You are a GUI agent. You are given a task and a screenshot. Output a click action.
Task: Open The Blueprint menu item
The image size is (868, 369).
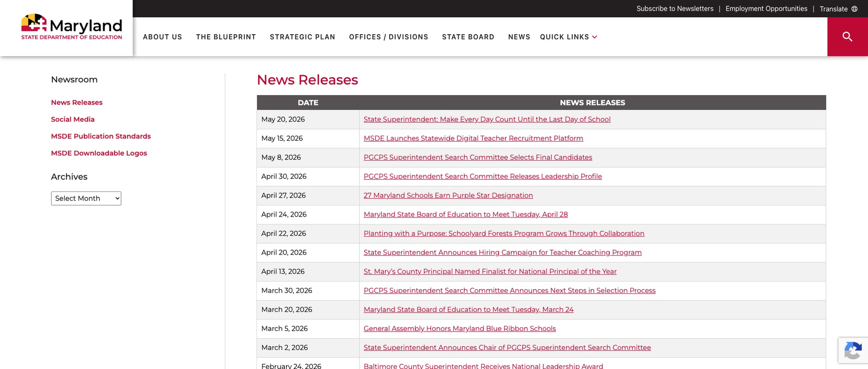[226, 37]
